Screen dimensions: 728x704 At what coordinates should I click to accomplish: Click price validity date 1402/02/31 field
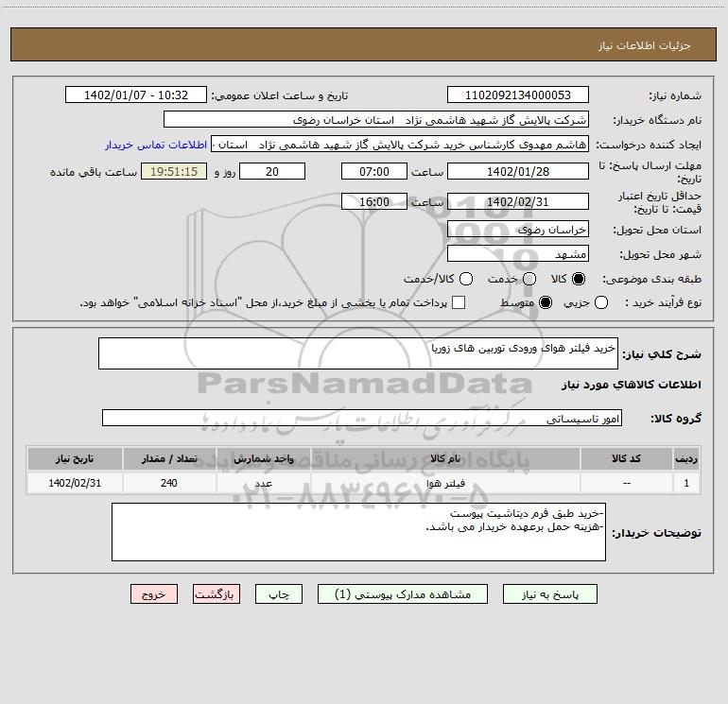(518, 201)
